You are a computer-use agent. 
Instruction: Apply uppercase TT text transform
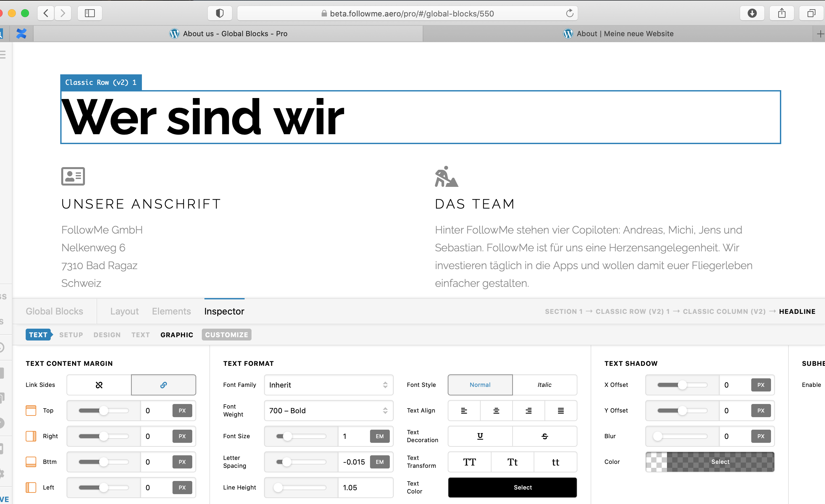(469, 462)
